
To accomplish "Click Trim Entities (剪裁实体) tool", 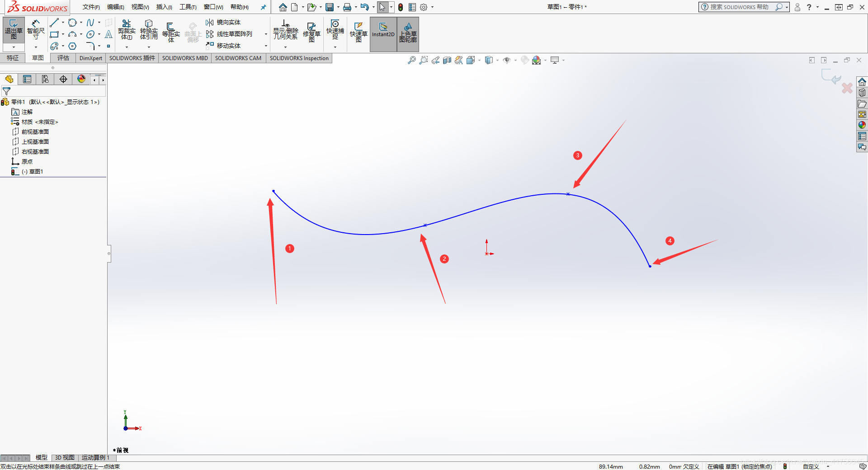I will [x=127, y=30].
